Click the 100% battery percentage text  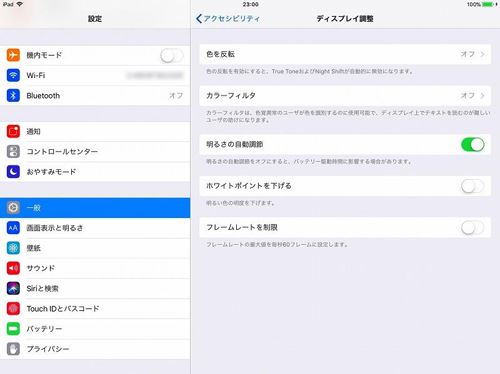474,4
